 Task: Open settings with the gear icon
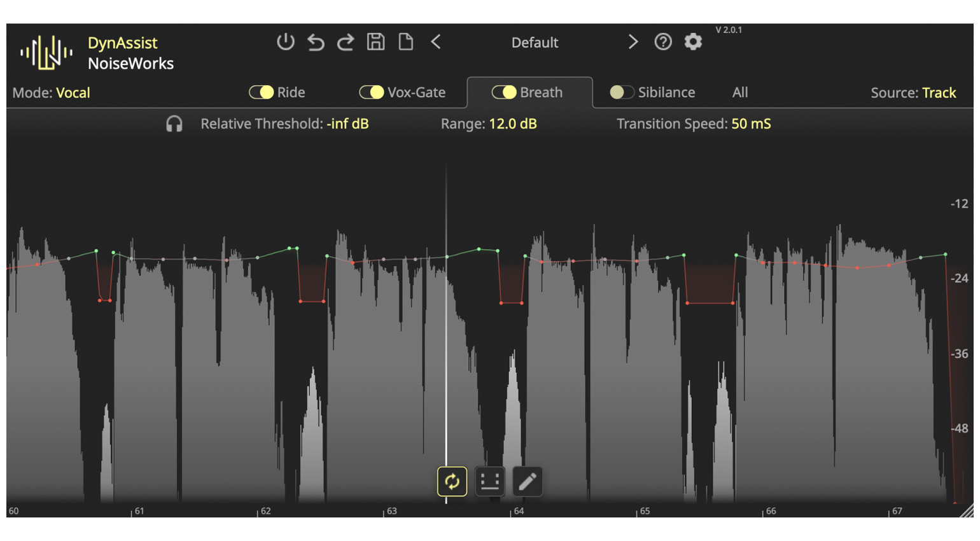tap(693, 42)
